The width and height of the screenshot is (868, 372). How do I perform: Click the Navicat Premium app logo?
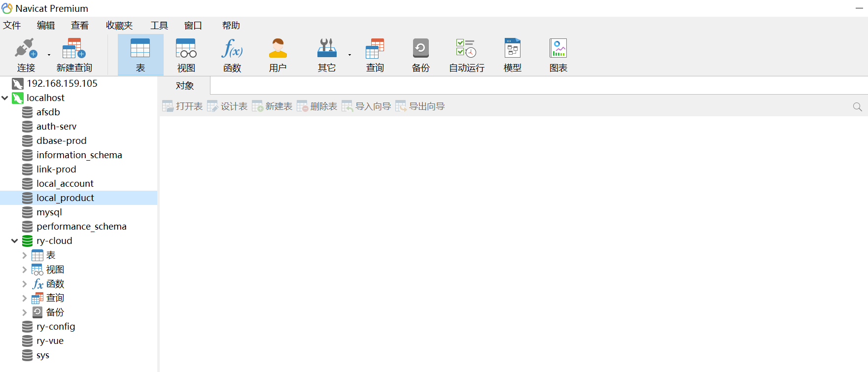(x=7, y=8)
